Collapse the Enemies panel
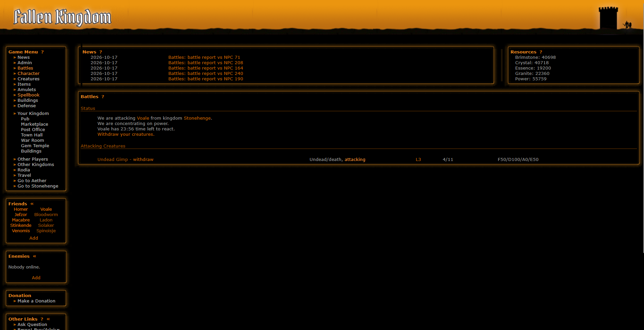Viewport: 644px width, 330px height. click(x=34, y=256)
